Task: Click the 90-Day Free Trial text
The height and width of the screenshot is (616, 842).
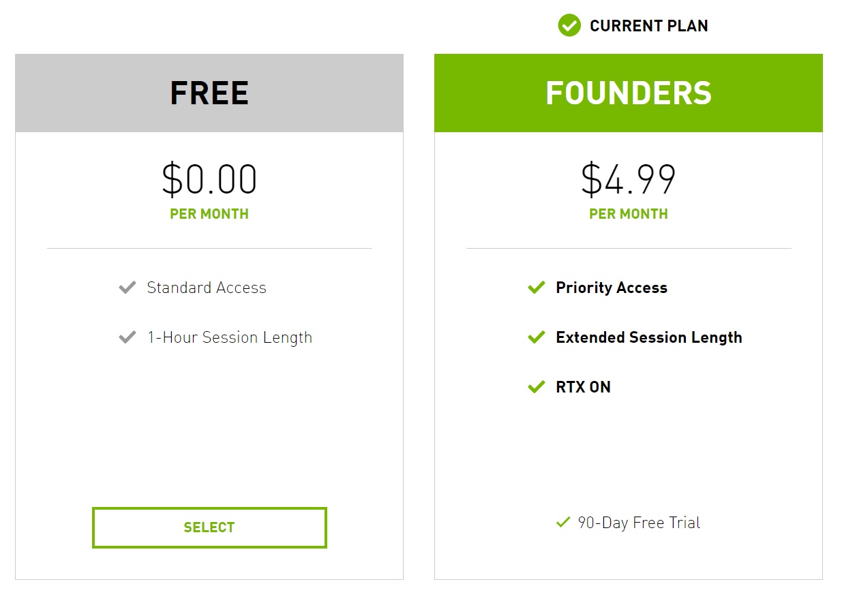Action: pyautogui.click(x=639, y=523)
